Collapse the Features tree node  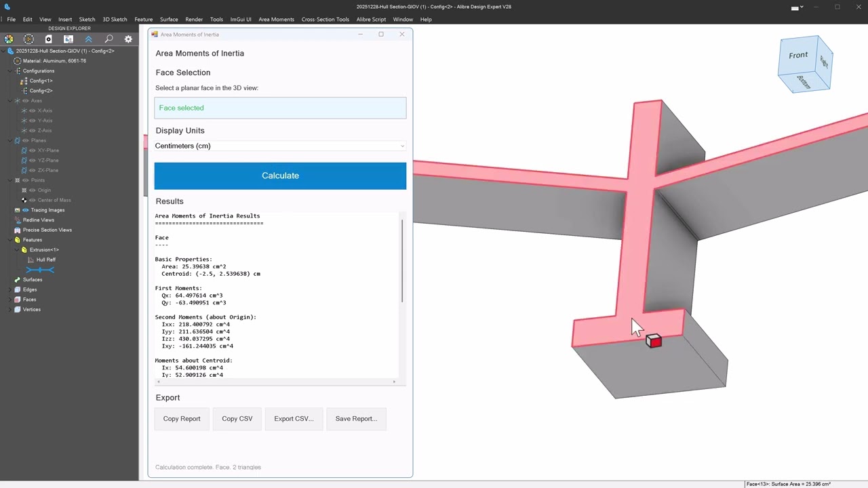coord(11,240)
